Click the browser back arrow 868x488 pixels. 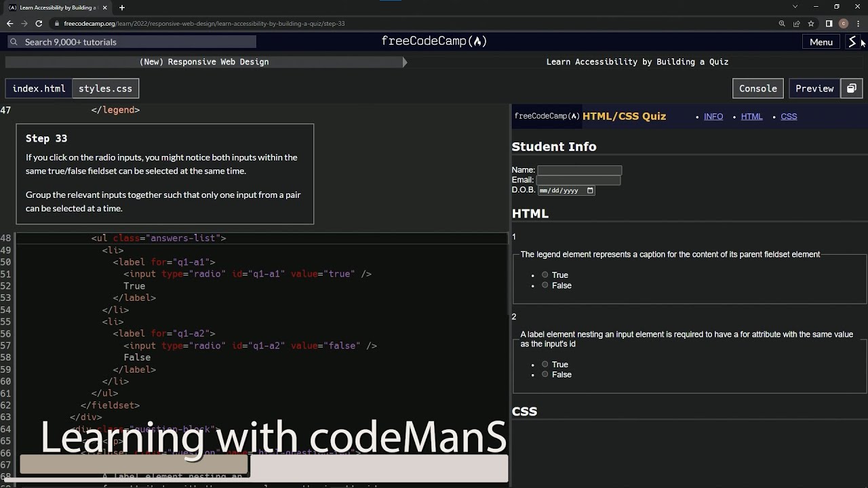(9, 23)
